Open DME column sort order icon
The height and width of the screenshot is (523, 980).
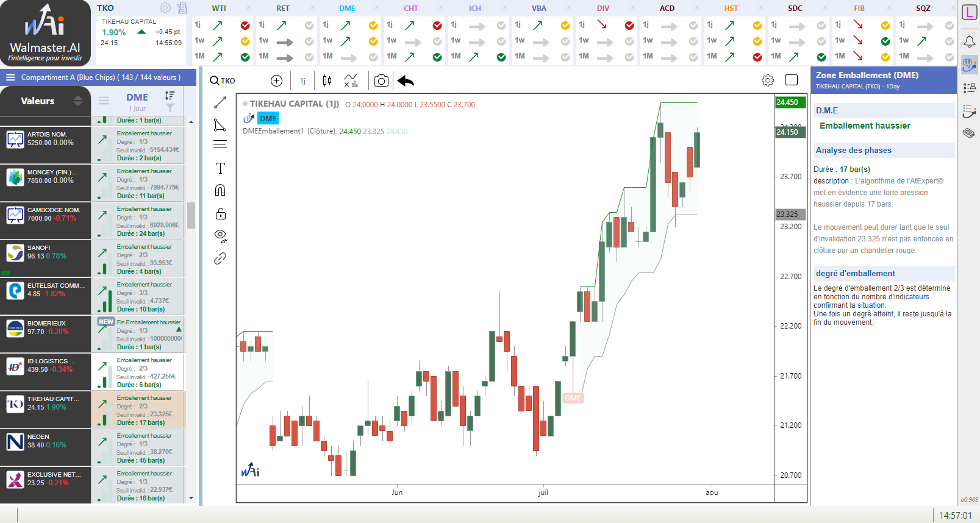point(170,95)
